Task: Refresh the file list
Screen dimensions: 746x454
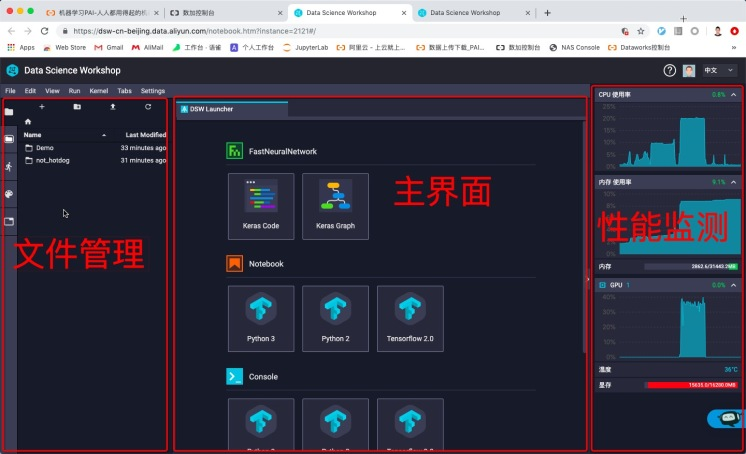Action: click(x=148, y=107)
